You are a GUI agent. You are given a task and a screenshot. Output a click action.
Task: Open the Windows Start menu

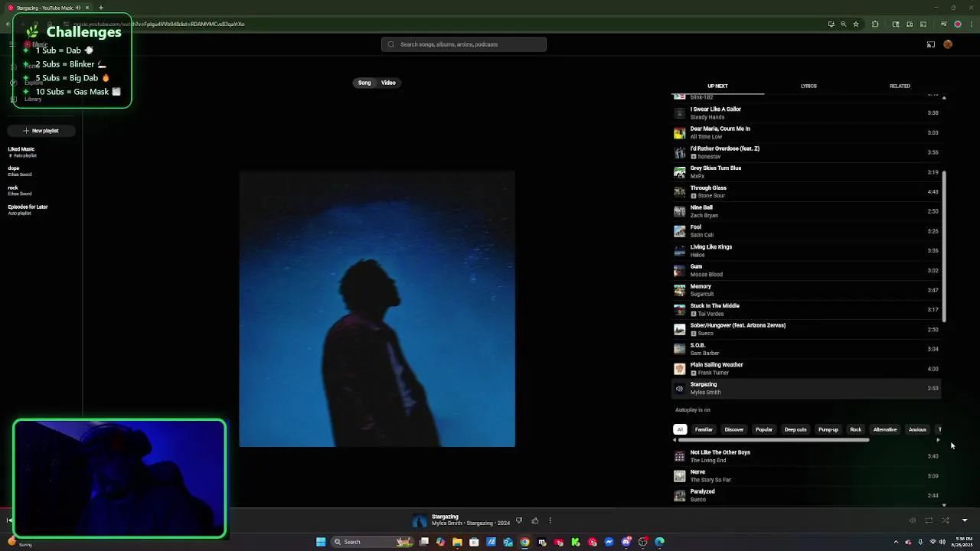coord(321,542)
